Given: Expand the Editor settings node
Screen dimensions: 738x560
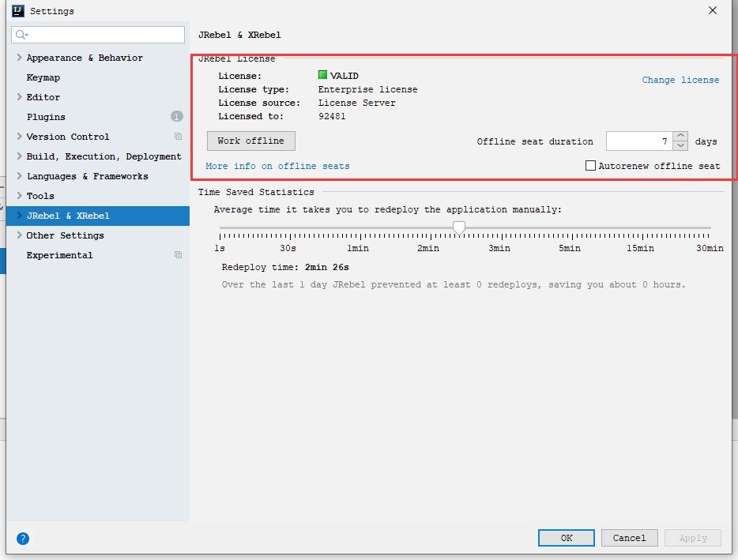Looking at the screenshot, I should pos(19,97).
